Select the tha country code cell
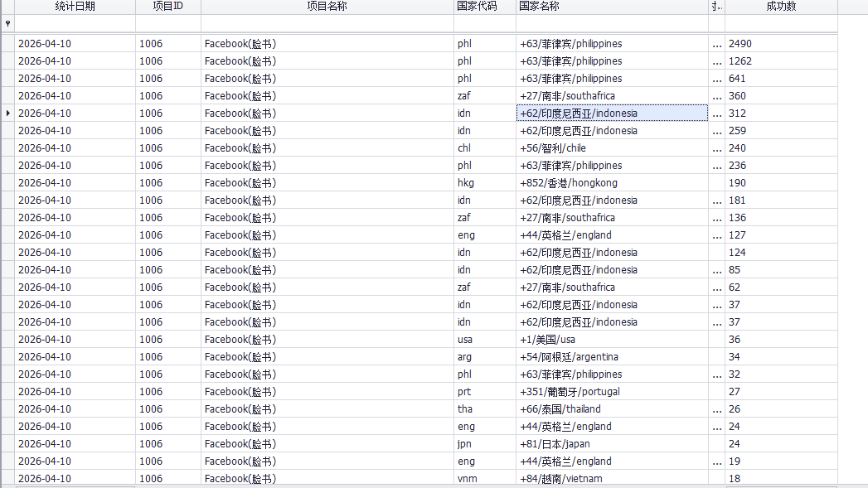The width and height of the screenshot is (868, 488). 485,409
